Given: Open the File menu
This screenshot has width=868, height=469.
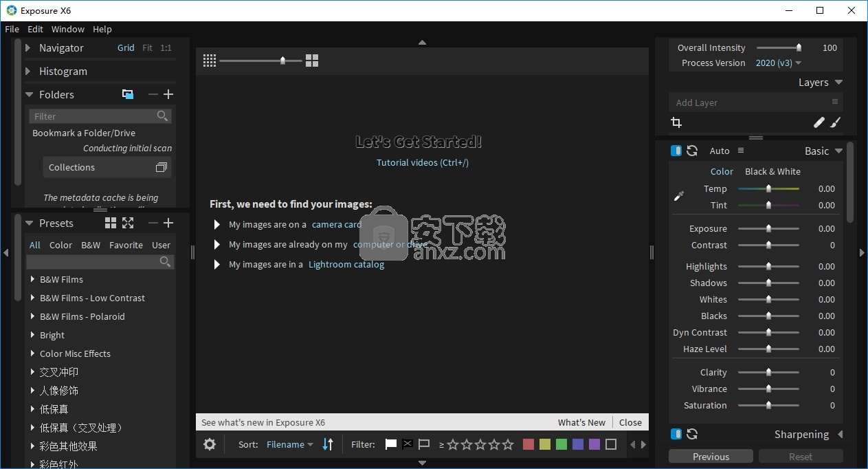Looking at the screenshot, I should click(x=12, y=29).
